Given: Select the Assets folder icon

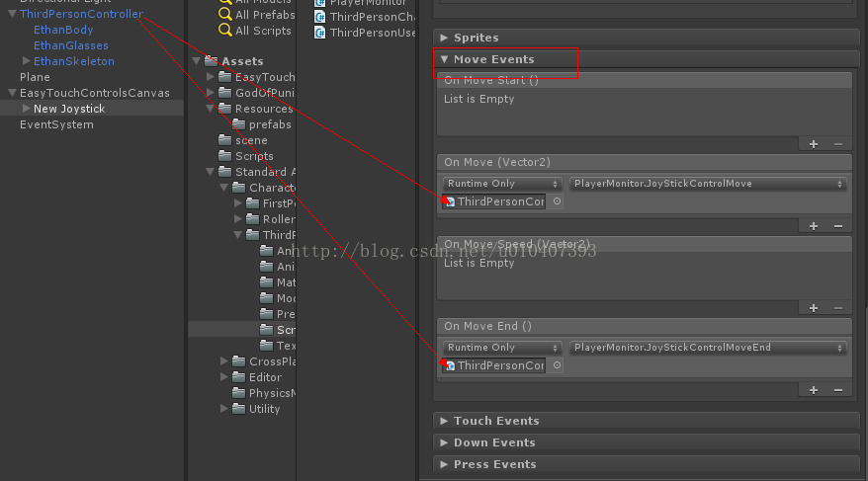Looking at the screenshot, I should pyautogui.click(x=211, y=61).
